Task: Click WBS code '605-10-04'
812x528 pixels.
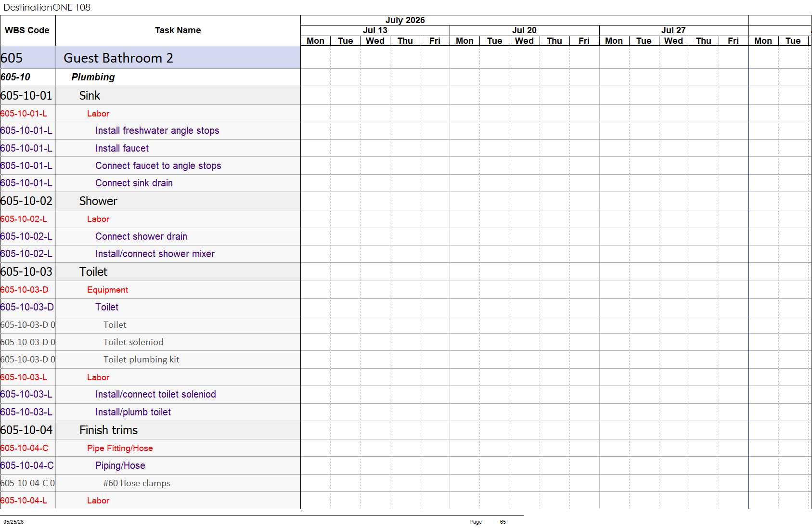Action: tap(26, 430)
